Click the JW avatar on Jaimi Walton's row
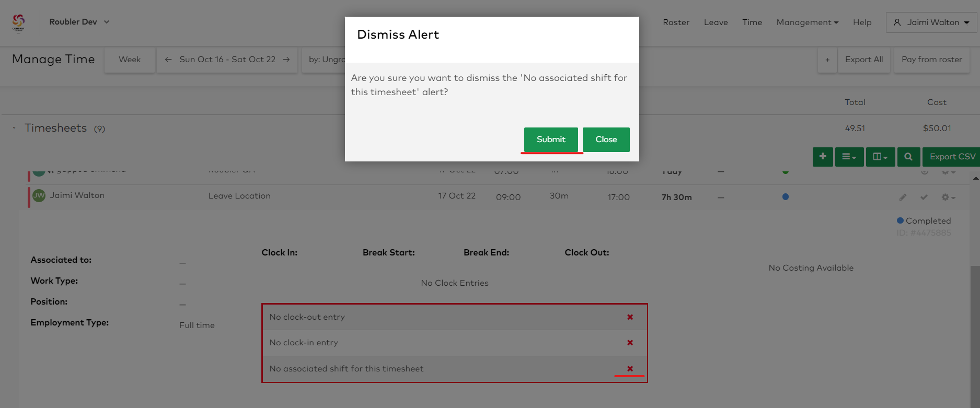The height and width of the screenshot is (408, 980). [39, 195]
